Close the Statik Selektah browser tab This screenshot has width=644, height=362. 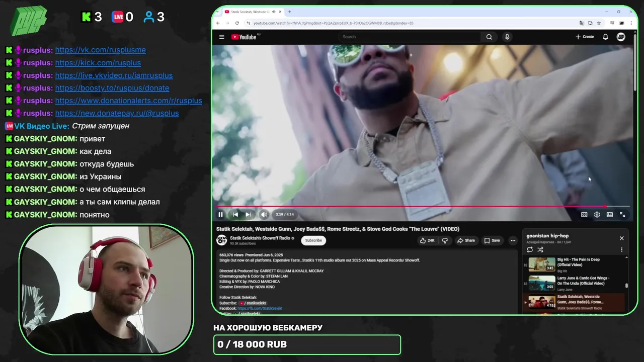281,12
